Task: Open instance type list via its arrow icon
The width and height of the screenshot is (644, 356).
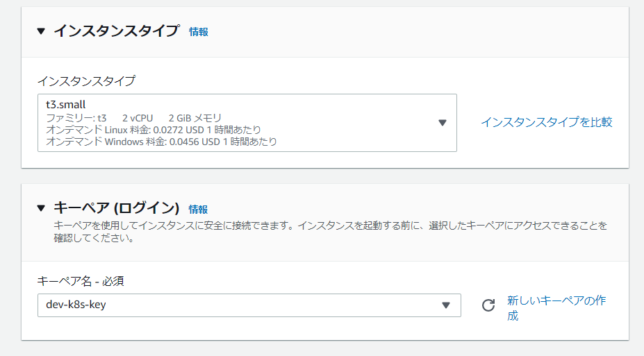Action: (x=443, y=123)
